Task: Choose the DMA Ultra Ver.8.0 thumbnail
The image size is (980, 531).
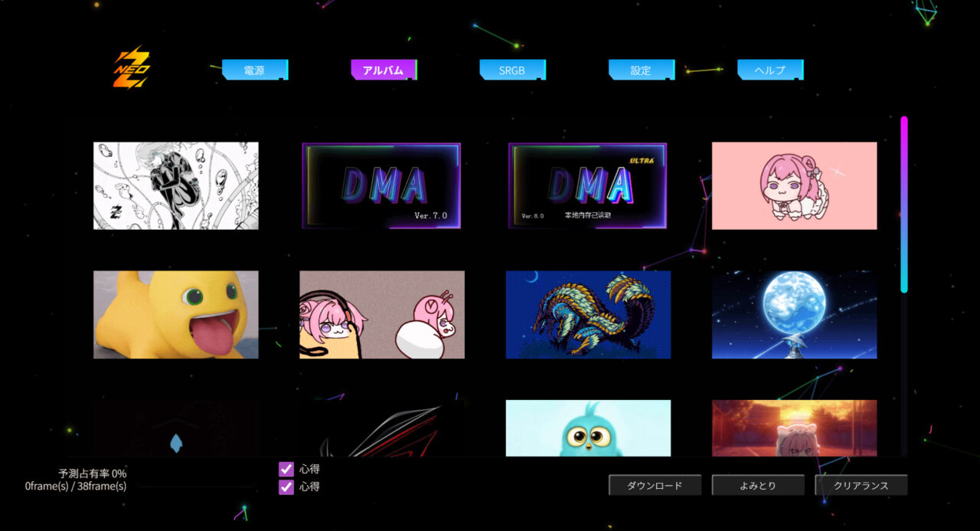Action: [x=587, y=185]
